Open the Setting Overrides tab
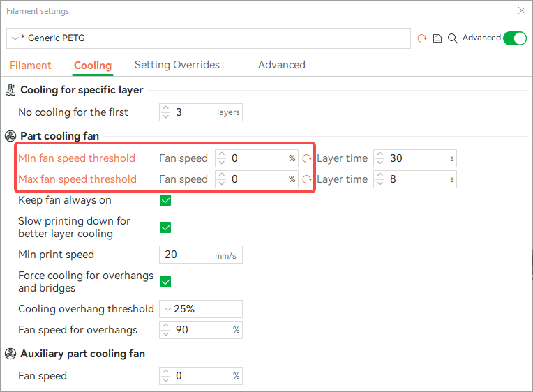 [x=177, y=65]
